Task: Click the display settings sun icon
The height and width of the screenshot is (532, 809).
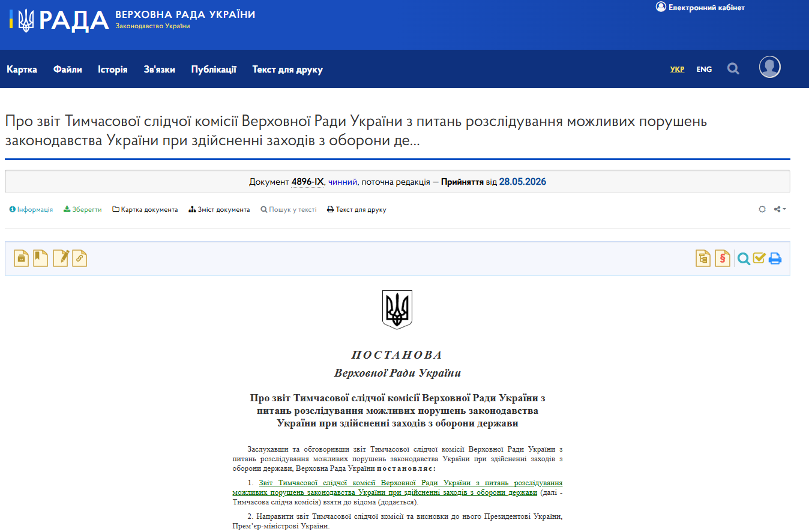Action: 762,209
